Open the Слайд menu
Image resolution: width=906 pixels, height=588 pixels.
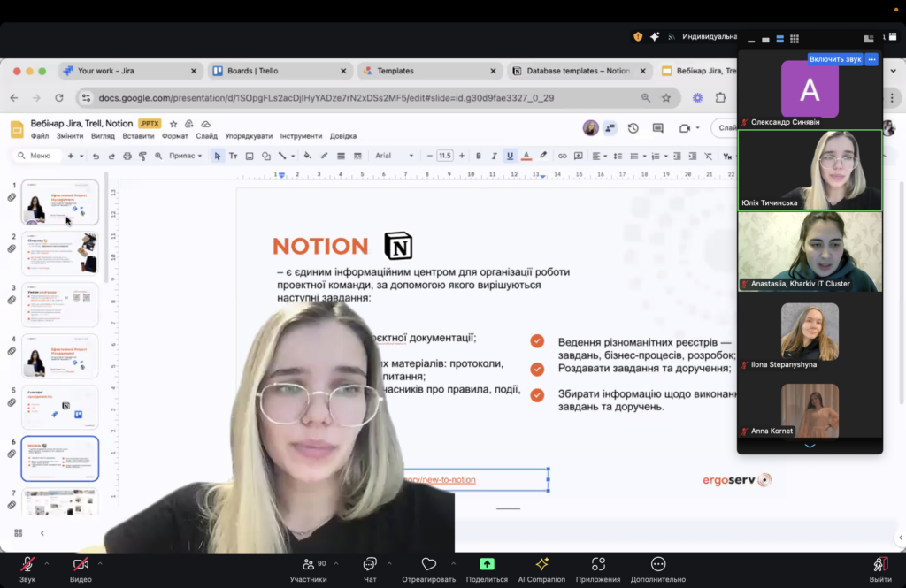206,136
